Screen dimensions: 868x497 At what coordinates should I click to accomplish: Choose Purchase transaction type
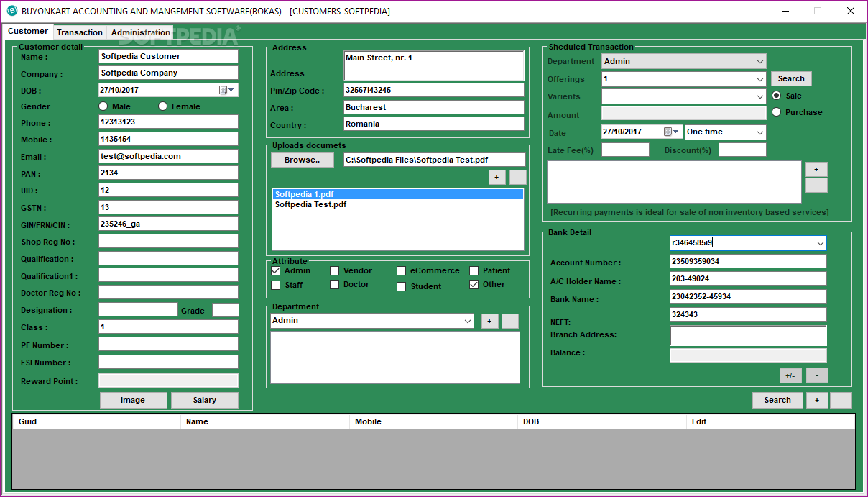point(777,112)
